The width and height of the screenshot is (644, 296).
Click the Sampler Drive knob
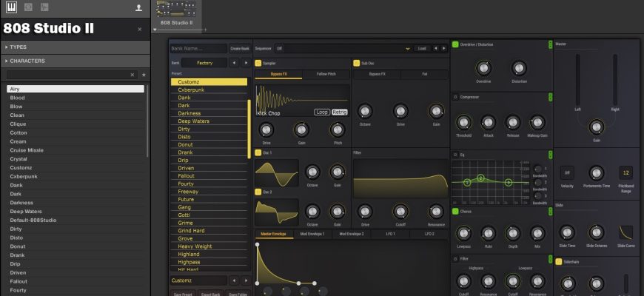click(x=266, y=129)
